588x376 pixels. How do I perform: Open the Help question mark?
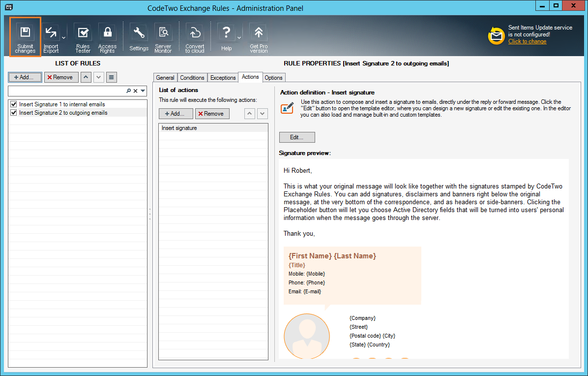tap(226, 38)
